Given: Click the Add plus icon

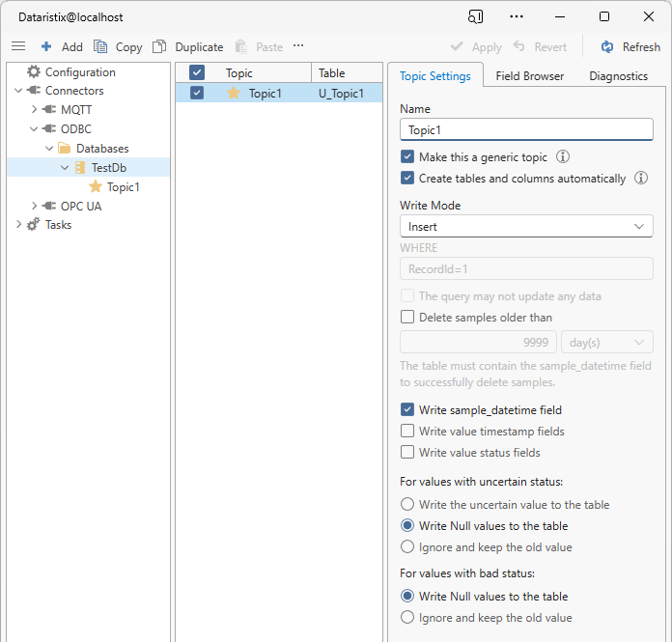Looking at the screenshot, I should click(x=46, y=46).
